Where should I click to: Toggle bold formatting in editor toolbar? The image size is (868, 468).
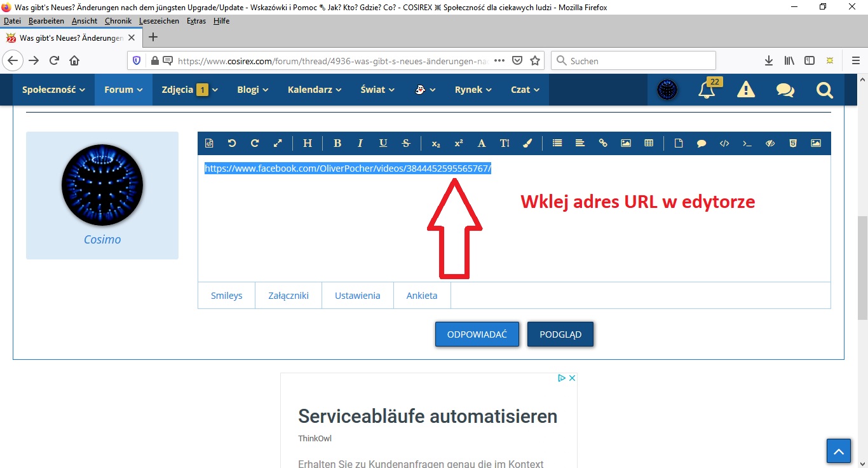click(337, 143)
